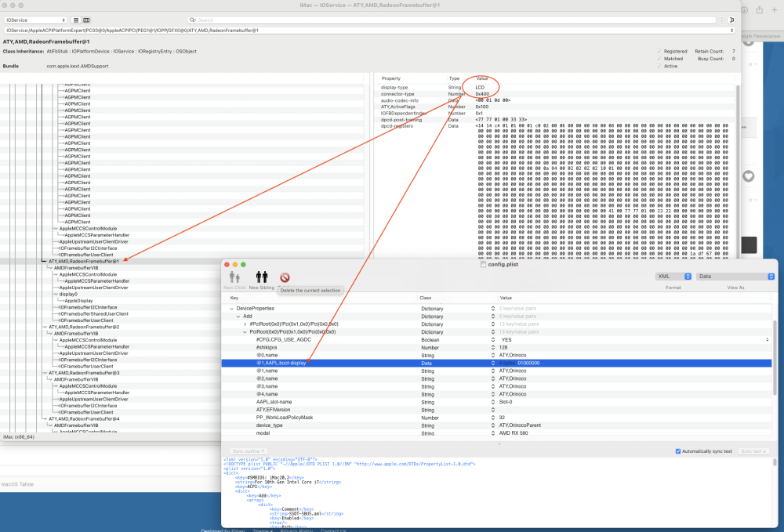
Task: Uncheck Automatically sync text
Action: tap(678, 451)
